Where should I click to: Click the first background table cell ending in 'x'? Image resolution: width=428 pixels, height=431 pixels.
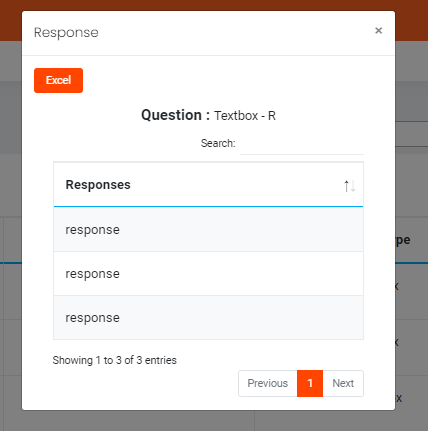coord(397,286)
